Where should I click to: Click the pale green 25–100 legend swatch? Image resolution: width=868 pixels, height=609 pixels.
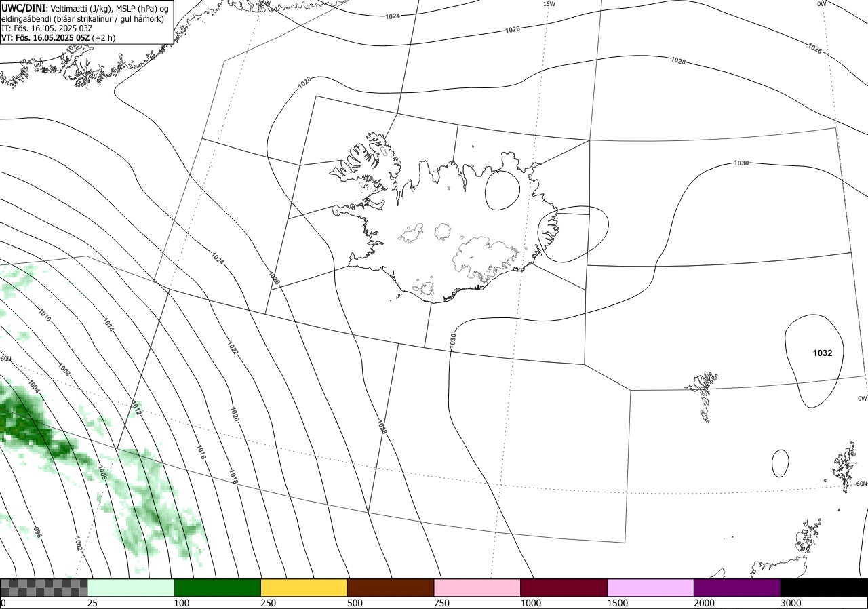tap(131, 587)
